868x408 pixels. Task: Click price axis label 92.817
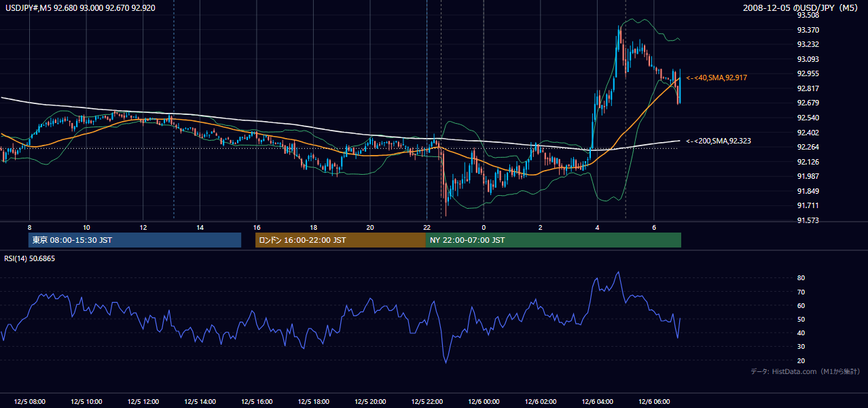click(x=808, y=88)
